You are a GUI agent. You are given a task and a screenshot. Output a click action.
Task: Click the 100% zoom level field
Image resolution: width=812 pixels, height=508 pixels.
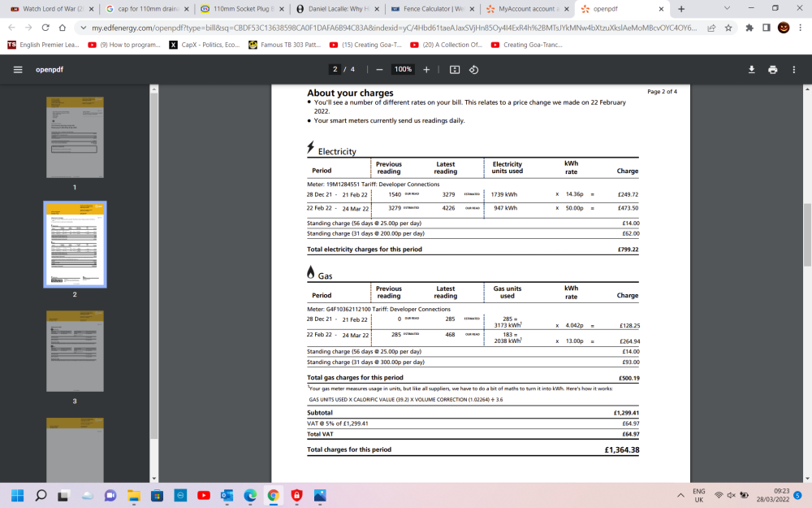point(403,69)
